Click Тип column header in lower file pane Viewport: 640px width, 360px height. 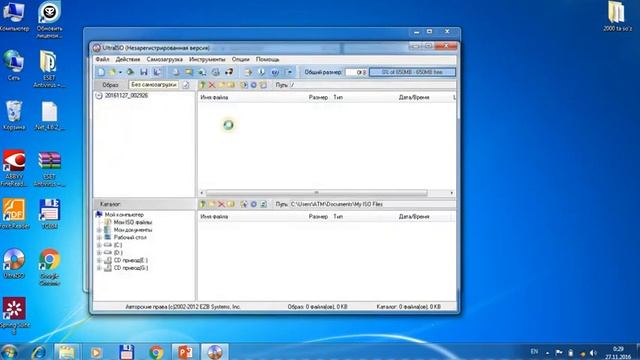[x=338, y=216]
